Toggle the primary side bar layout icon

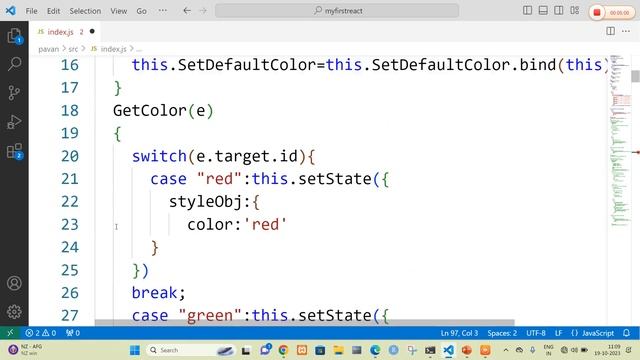pos(527,11)
